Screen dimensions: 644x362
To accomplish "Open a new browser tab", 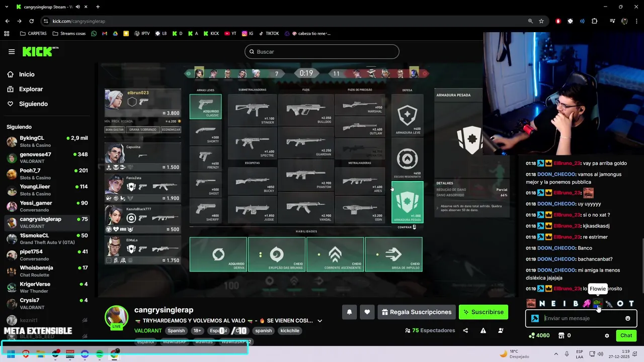I will click(98, 7).
